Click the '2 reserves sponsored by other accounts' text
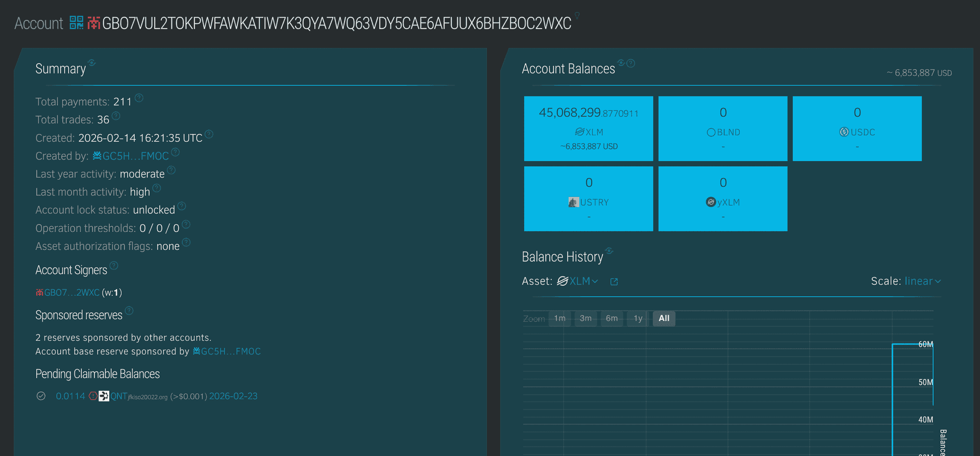Screen dimensions: 980x456 [x=123, y=338]
